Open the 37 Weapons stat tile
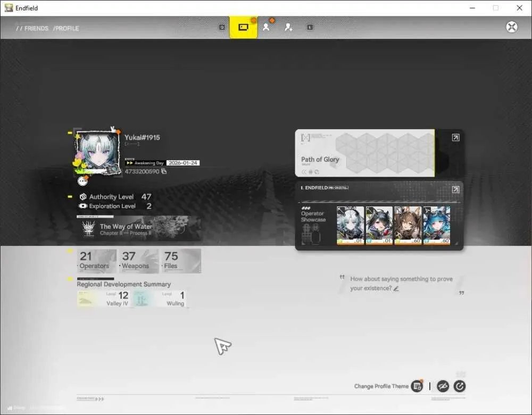 (139, 261)
